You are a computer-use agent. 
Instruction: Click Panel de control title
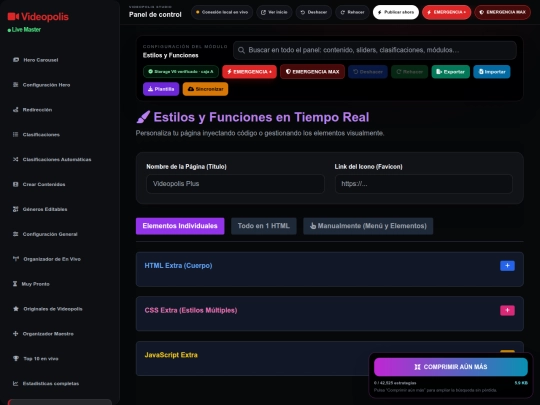pyautogui.click(x=155, y=14)
